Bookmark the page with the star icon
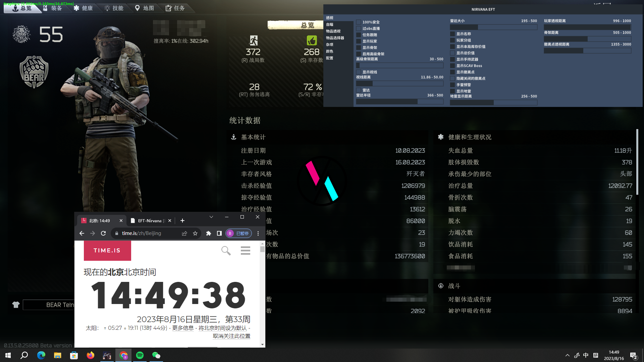Image resolution: width=644 pixels, height=362 pixels. 195,233
